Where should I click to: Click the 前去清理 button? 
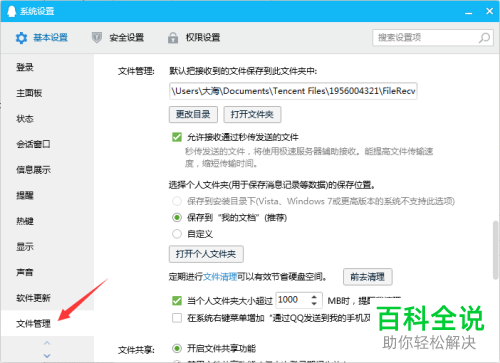[368, 277]
